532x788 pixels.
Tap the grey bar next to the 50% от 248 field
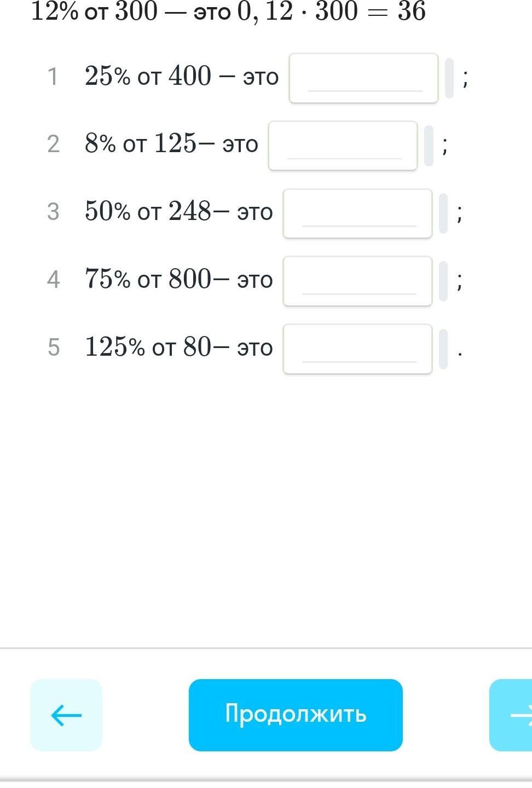[443, 213]
